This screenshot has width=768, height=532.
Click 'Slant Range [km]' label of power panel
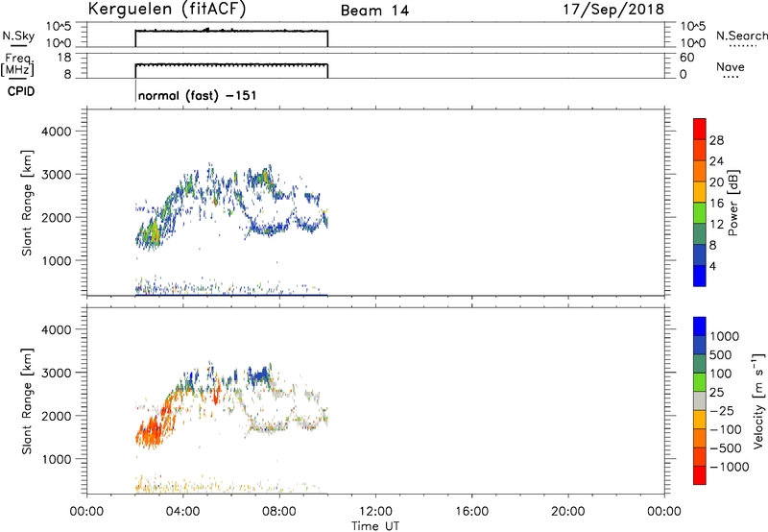[27, 203]
